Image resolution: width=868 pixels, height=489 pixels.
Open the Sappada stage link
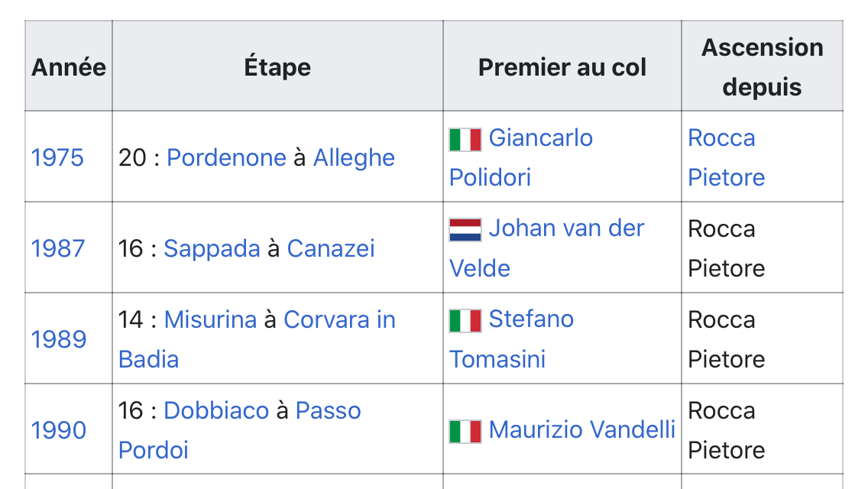point(212,248)
